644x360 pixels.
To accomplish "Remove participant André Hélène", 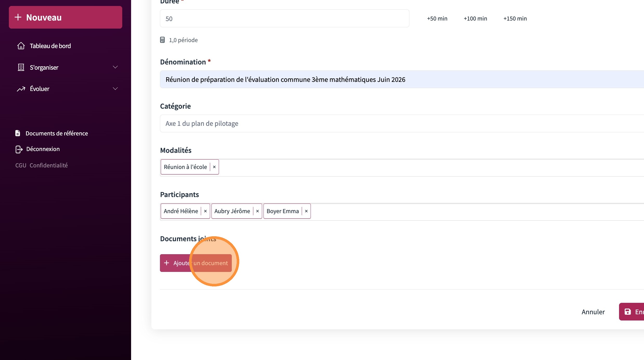I will click(205, 211).
